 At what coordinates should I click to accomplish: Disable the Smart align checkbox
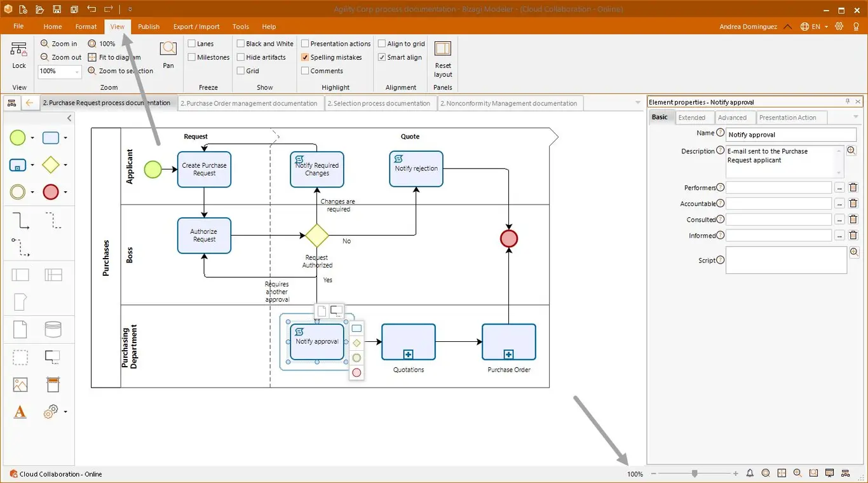[x=382, y=57]
